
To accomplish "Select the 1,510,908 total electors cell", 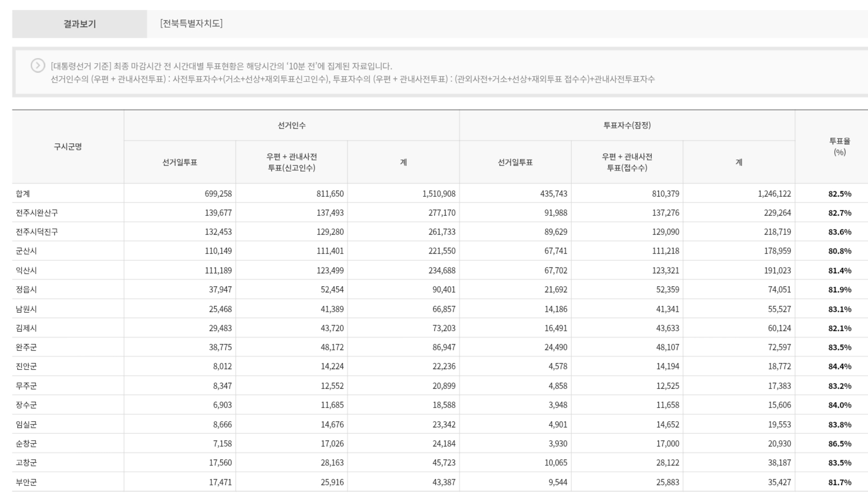I will pyautogui.click(x=439, y=193).
